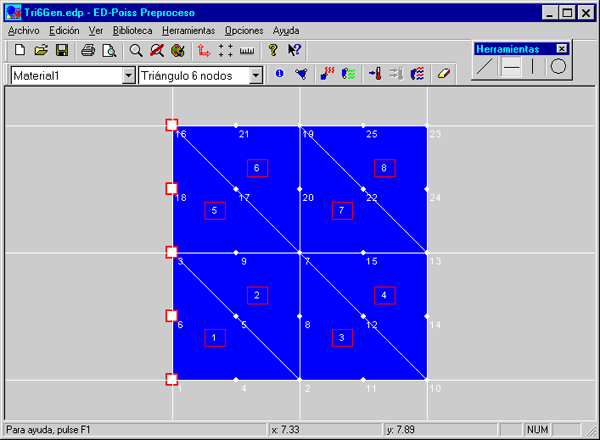
Task: Select the fixed temperature thermometer icon
Action: [375, 73]
